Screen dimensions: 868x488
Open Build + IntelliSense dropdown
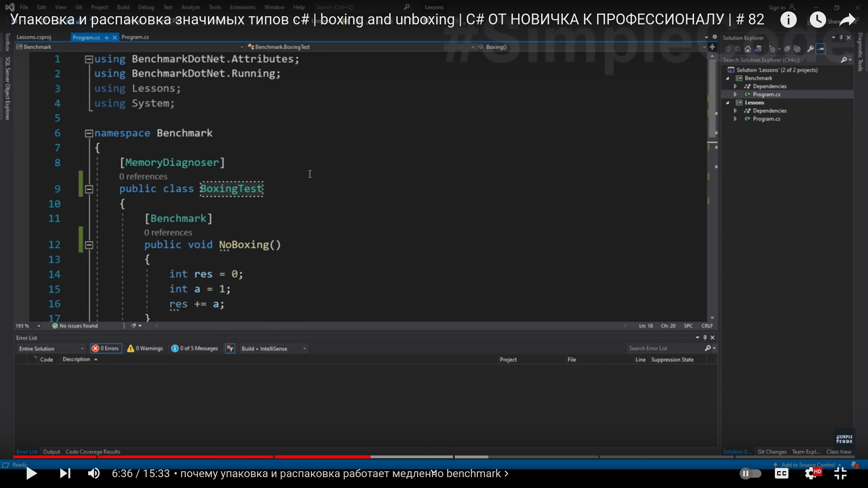pos(274,348)
